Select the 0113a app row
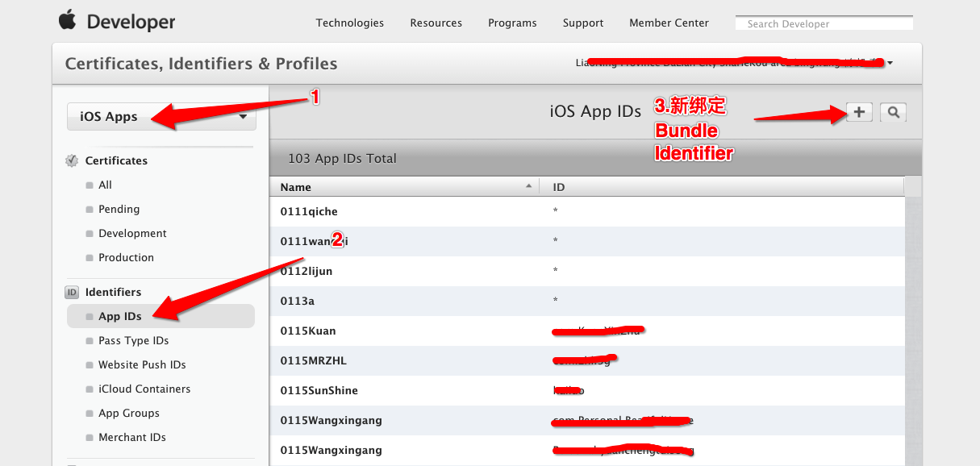 (586, 301)
